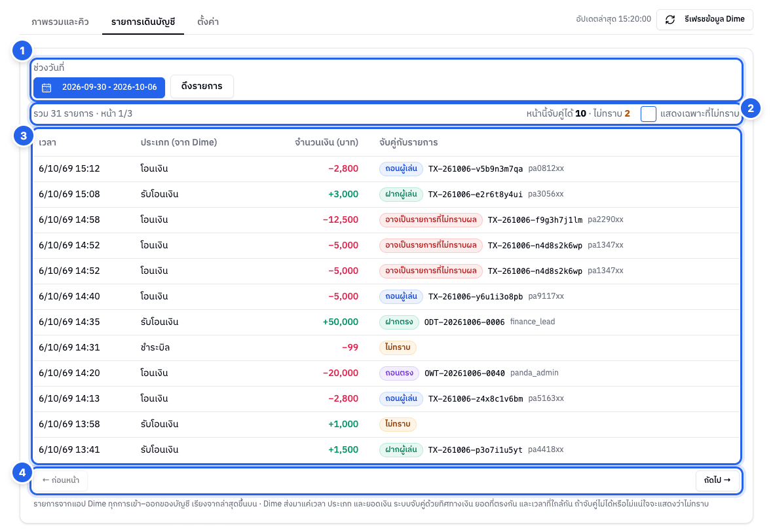The height and width of the screenshot is (532, 773).
Task: Click the amount −12,500
Action: coord(340,220)
